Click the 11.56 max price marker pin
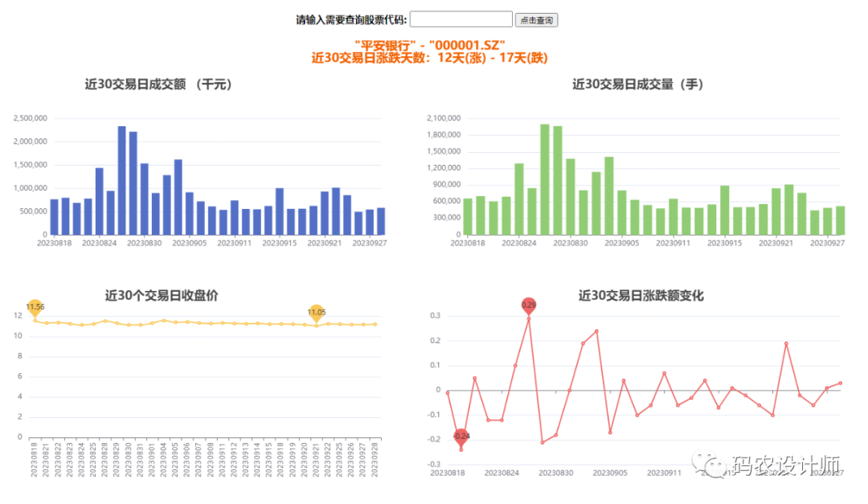Viewport: 868px width, 504px height. tap(35, 306)
